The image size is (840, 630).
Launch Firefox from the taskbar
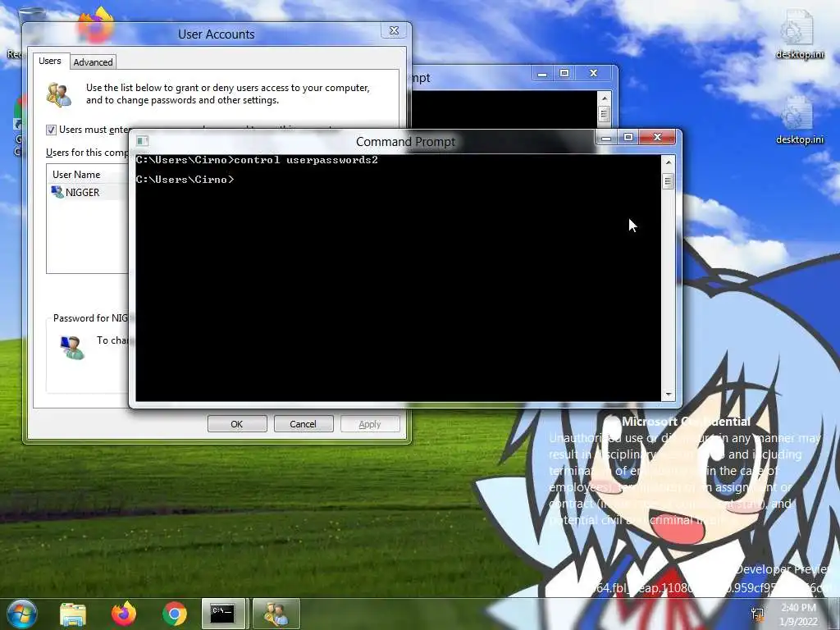click(124, 614)
